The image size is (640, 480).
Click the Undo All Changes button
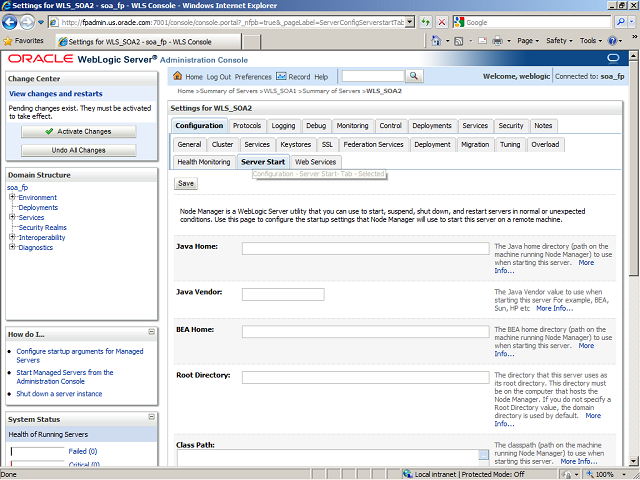pos(78,150)
